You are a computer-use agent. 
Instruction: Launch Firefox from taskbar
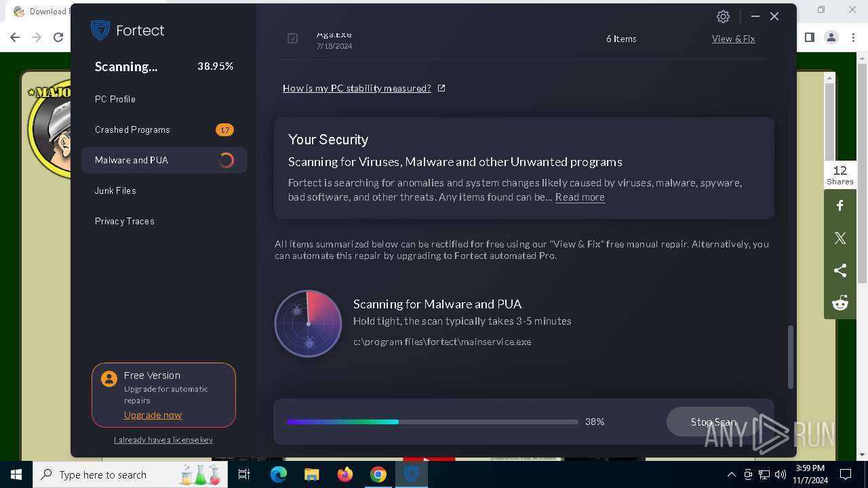(345, 474)
